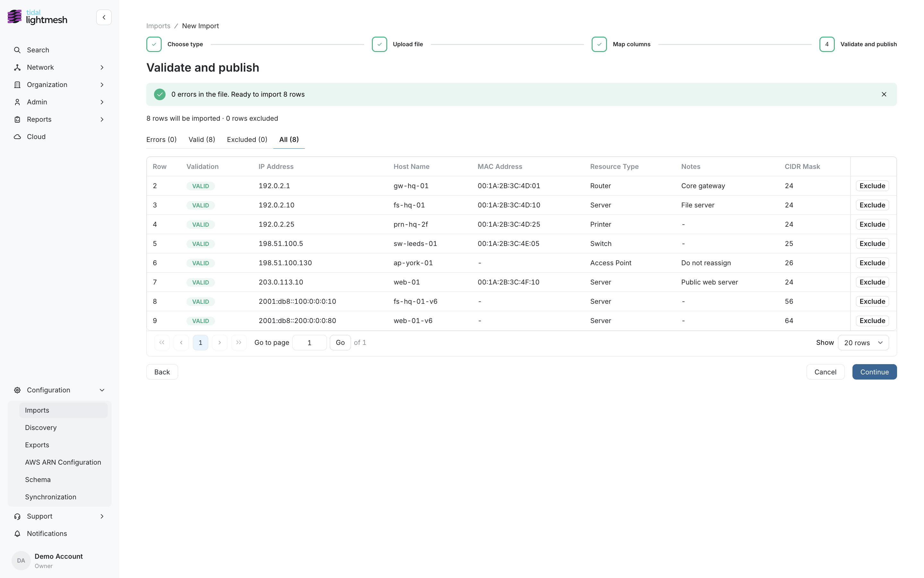
Task: Click the Cancel button
Action: pyautogui.click(x=825, y=372)
